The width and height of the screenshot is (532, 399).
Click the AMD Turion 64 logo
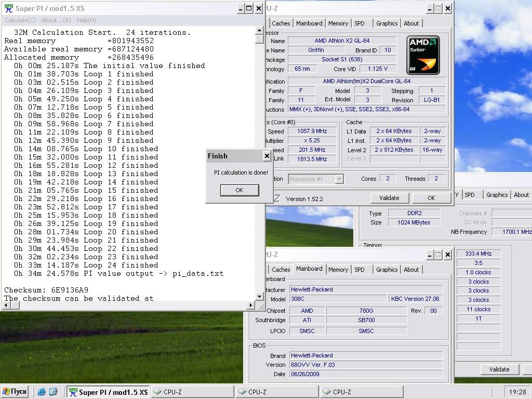423,55
